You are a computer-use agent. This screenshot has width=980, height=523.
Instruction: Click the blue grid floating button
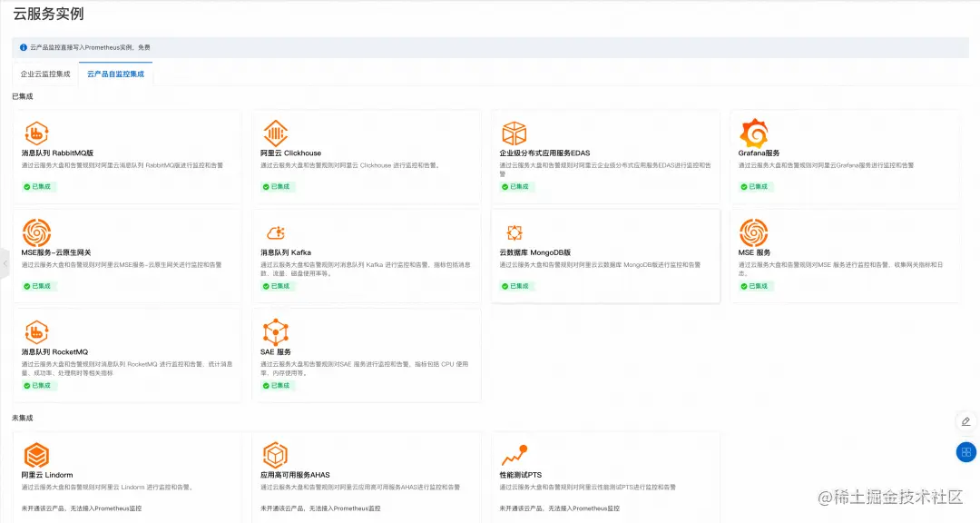(966, 451)
